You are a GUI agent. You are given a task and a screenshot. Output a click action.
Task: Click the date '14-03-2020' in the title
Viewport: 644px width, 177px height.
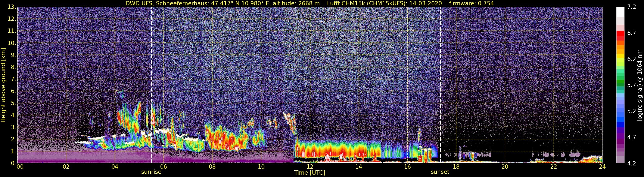click(426, 3)
